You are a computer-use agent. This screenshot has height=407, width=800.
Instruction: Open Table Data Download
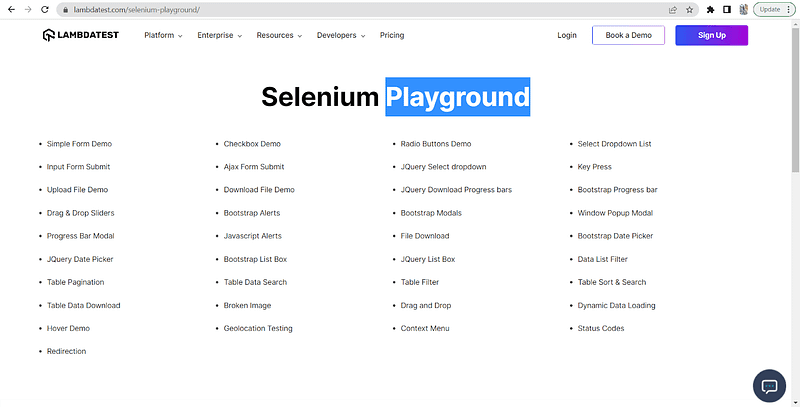point(84,306)
